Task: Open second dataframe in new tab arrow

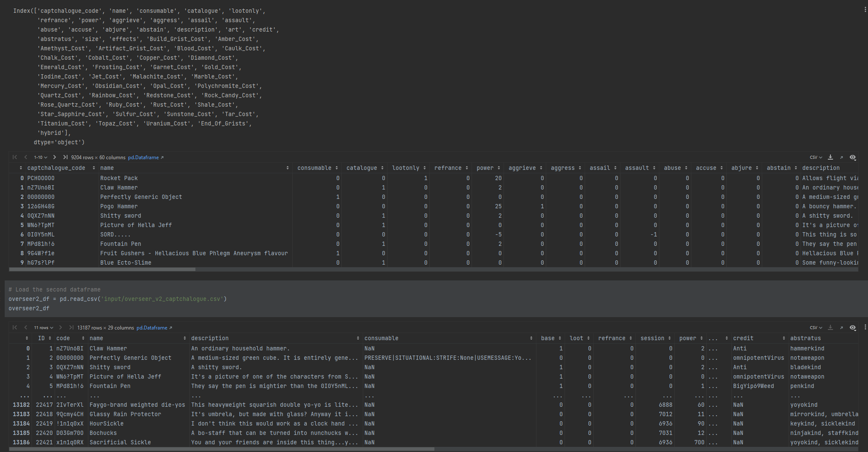Action: point(842,328)
